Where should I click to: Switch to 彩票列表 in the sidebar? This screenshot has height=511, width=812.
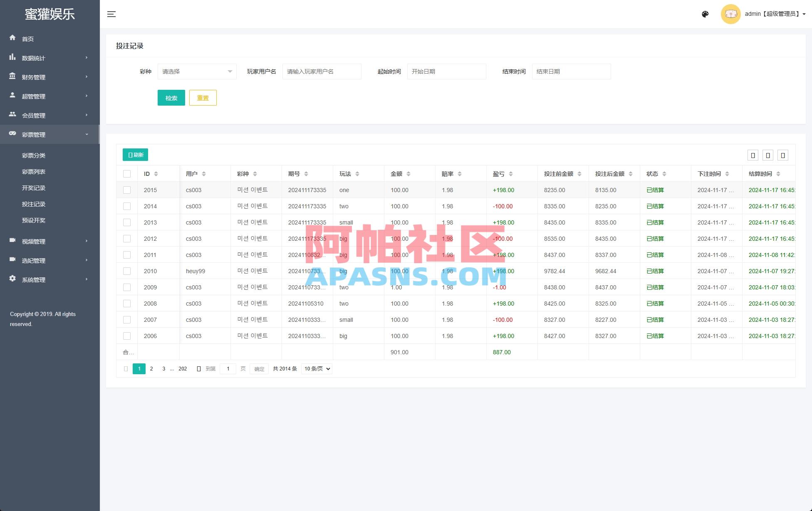click(x=34, y=171)
